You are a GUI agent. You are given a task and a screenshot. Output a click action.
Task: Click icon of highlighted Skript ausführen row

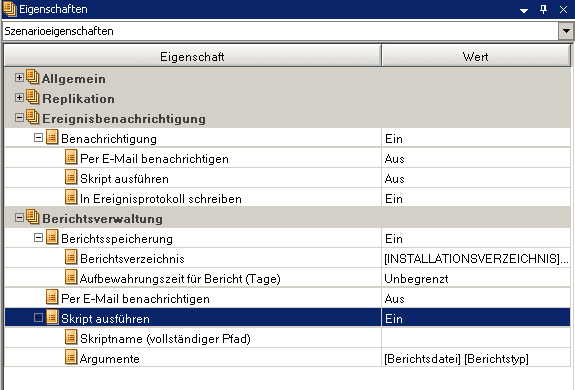(52, 317)
